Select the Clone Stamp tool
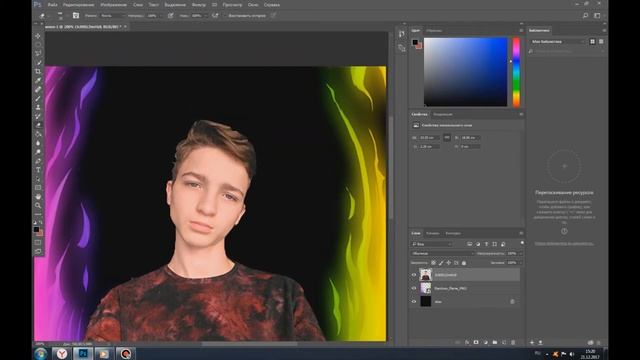The height and width of the screenshot is (360, 640). coord(38,107)
